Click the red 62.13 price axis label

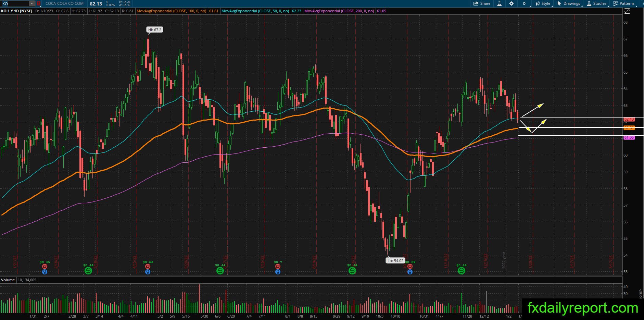(629, 120)
